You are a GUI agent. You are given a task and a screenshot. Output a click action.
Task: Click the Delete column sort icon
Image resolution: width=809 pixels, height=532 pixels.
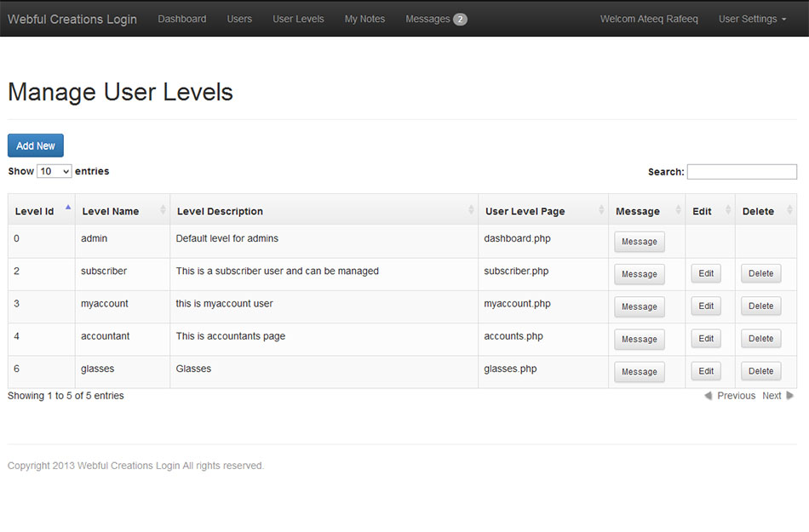pyautogui.click(x=789, y=210)
